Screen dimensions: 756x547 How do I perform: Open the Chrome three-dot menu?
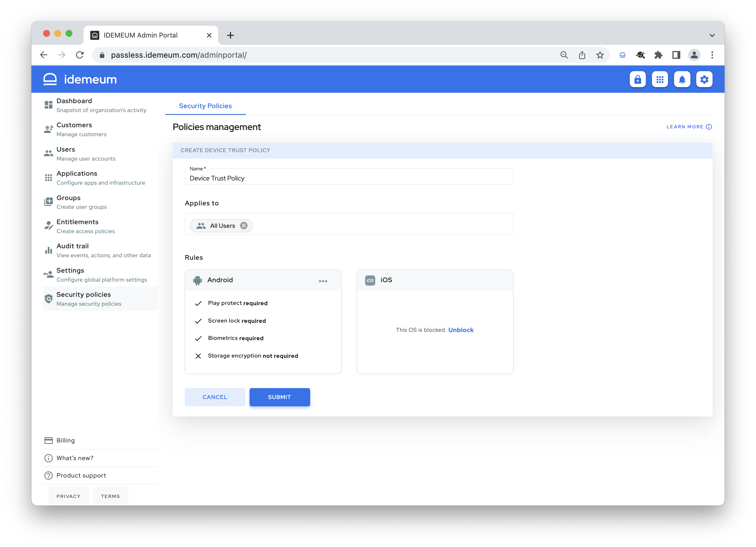712,55
